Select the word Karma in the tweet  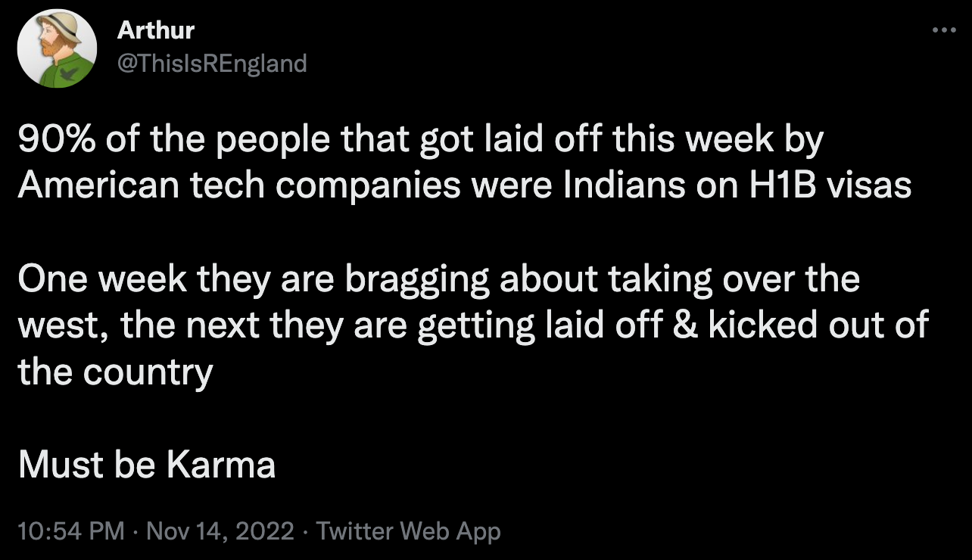(x=221, y=465)
